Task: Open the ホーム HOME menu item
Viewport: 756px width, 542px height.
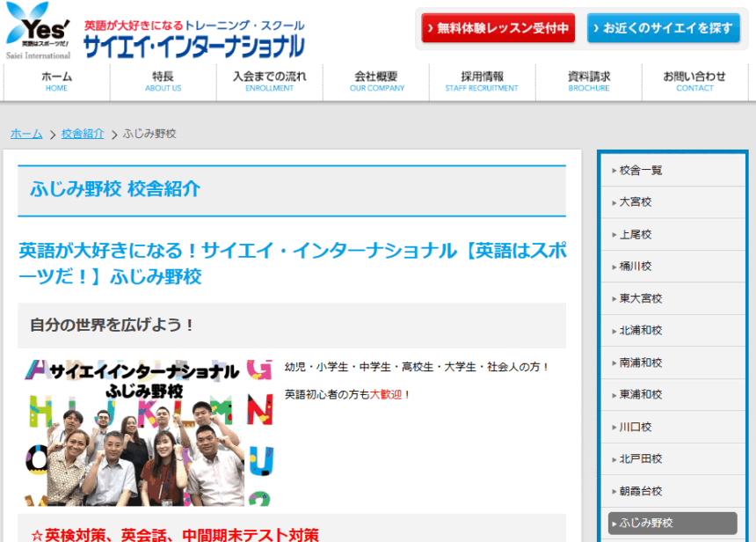Action: [x=57, y=82]
